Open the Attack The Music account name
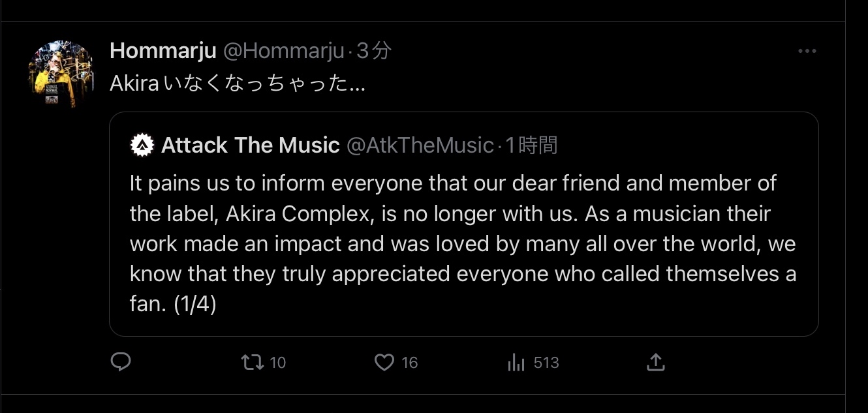The image size is (868, 413). [x=251, y=145]
